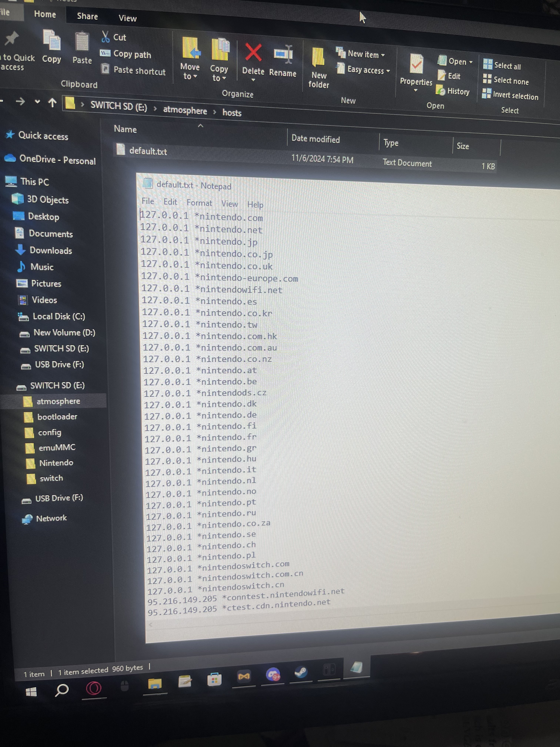Image resolution: width=560 pixels, height=747 pixels.
Task: Open the Windows Start menu
Action: [x=31, y=692]
